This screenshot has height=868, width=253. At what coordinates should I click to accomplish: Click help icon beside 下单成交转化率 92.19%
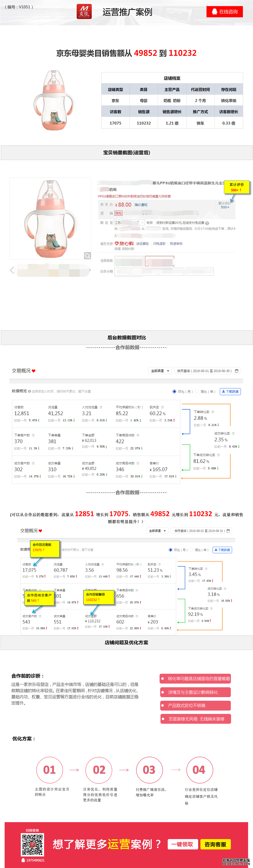point(211,609)
